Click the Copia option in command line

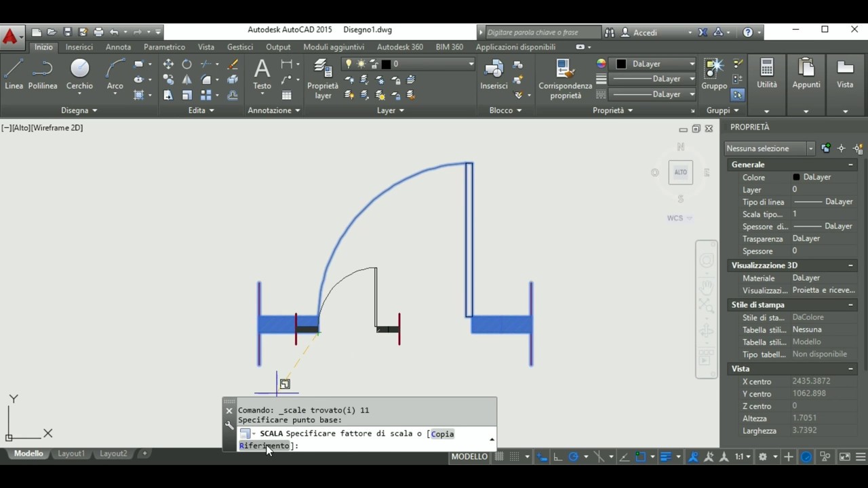click(x=442, y=434)
